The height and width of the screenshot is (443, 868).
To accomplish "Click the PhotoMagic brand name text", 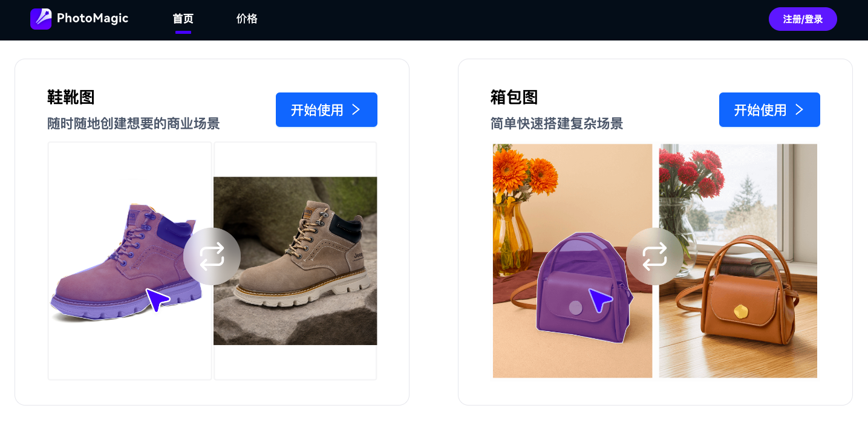I will 93,18.
